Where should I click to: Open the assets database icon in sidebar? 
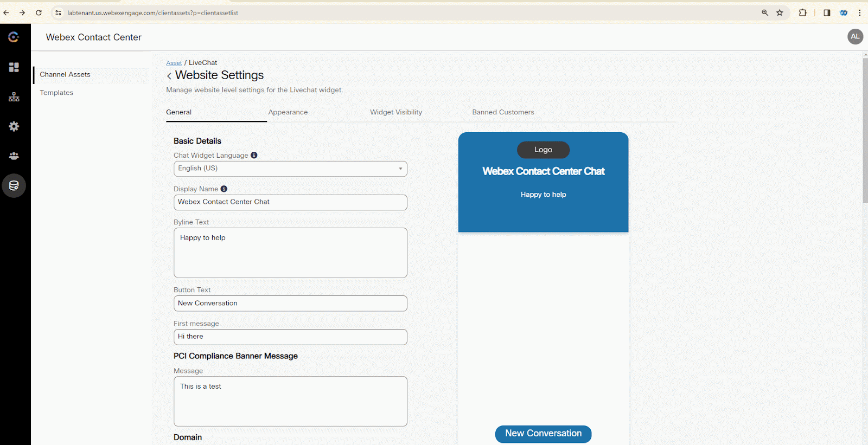pyautogui.click(x=14, y=186)
